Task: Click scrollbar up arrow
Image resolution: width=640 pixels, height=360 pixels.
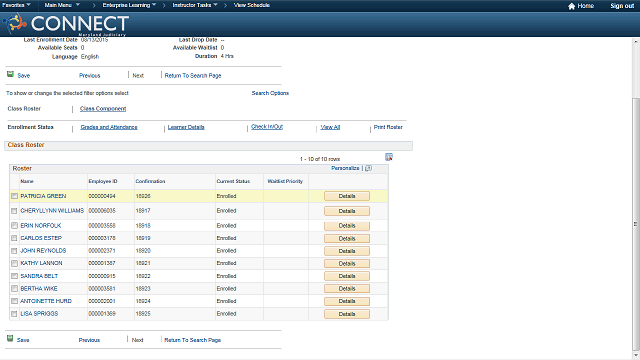Action: [636, 42]
